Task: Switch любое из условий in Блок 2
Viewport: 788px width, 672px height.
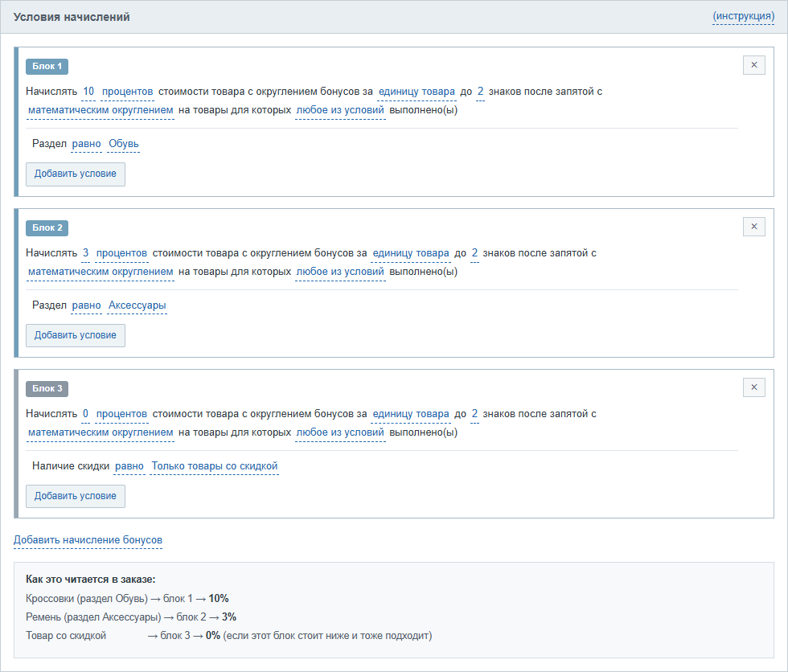Action: [x=340, y=272]
